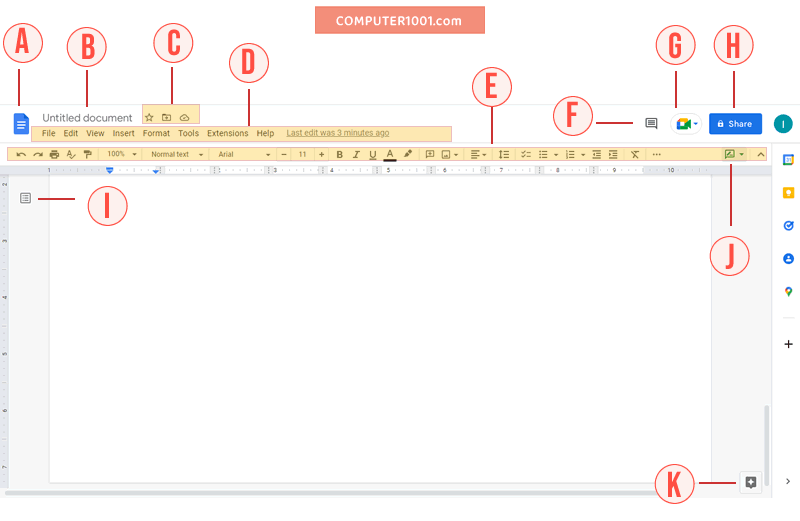The image size is (800, 521).
Task: Undo the last action
Action: pos(21,154)
